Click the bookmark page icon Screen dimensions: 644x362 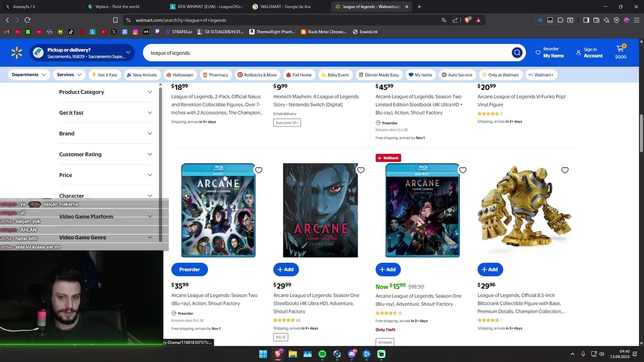pyautogui.click(x=115, y=20)
